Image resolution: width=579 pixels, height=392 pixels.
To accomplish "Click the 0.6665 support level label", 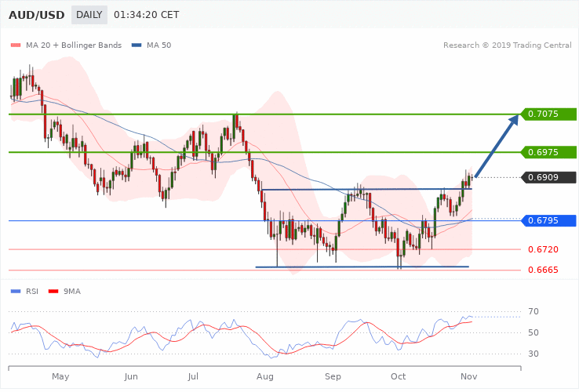I will coord(543,270).
